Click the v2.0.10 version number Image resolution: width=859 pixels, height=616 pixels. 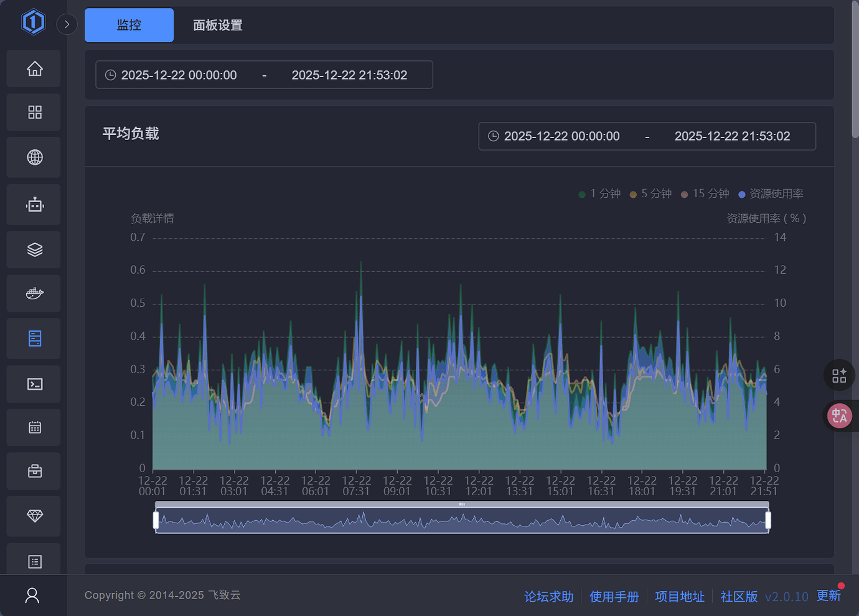(786, 597)
